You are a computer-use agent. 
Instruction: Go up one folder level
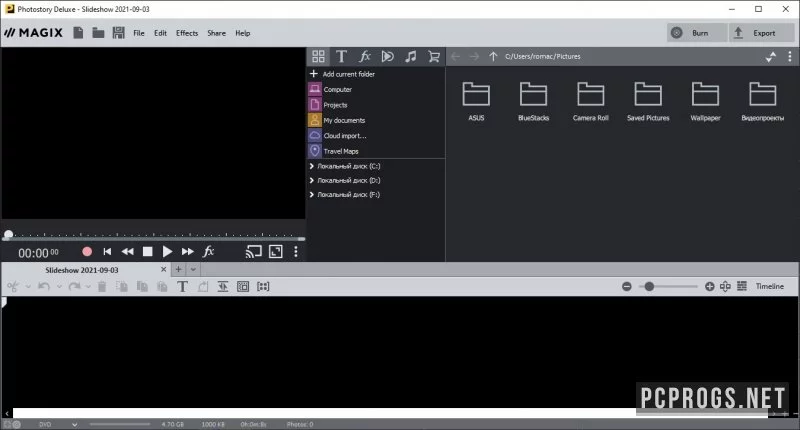point(493,57)
